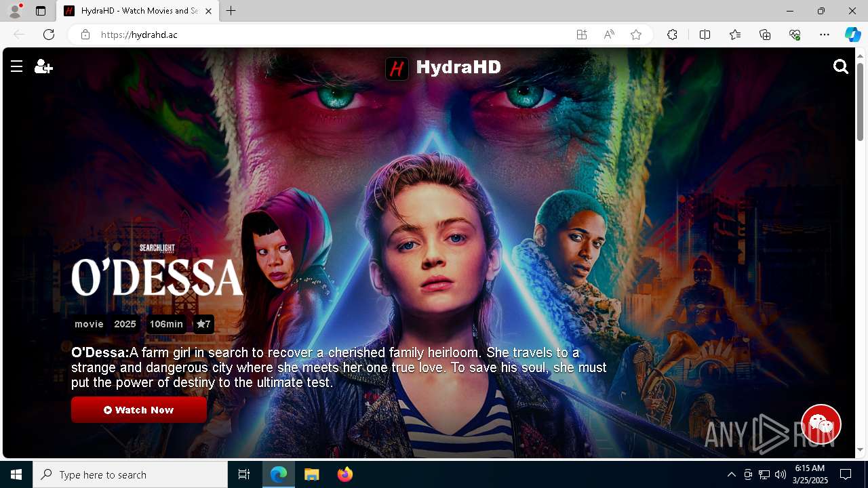Open volume control in system tray
868x488 pixels.
780,474
